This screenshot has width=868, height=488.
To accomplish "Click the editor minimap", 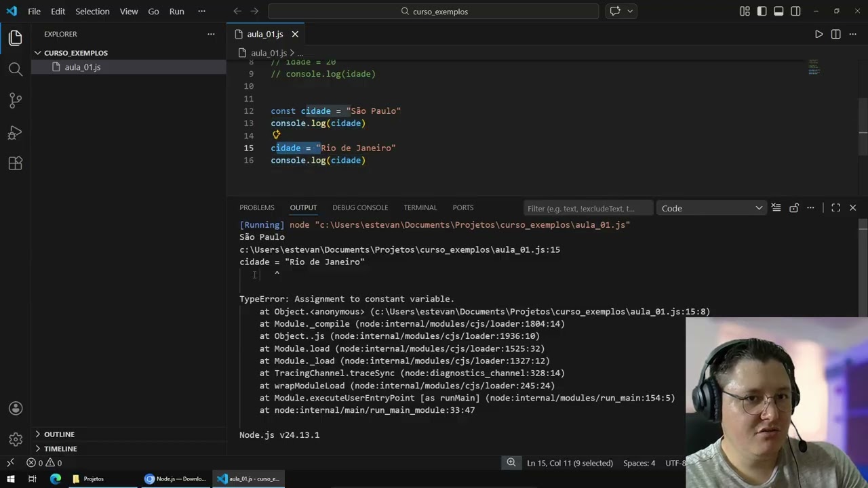I will pyautogui.click(x=814, y=67).
